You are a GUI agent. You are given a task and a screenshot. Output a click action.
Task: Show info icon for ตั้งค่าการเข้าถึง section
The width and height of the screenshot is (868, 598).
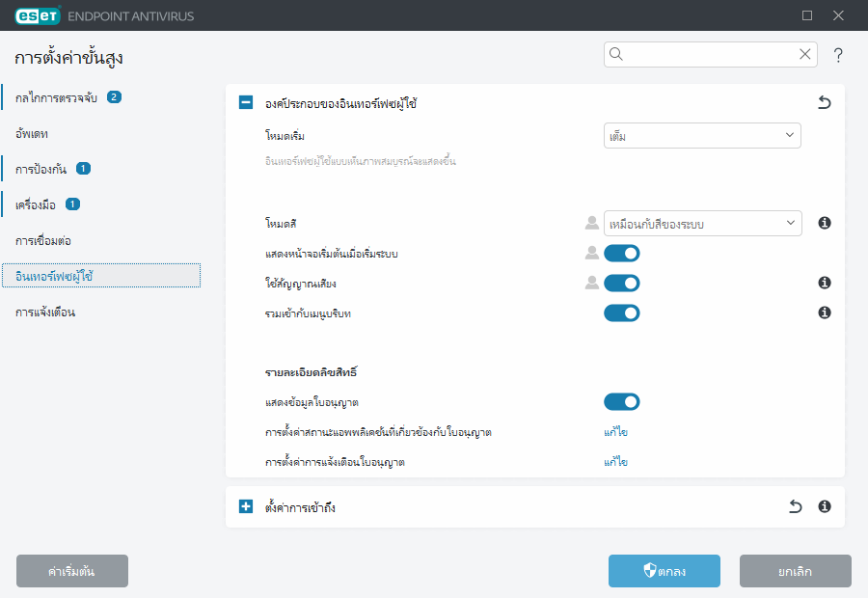tap(825, 506)
